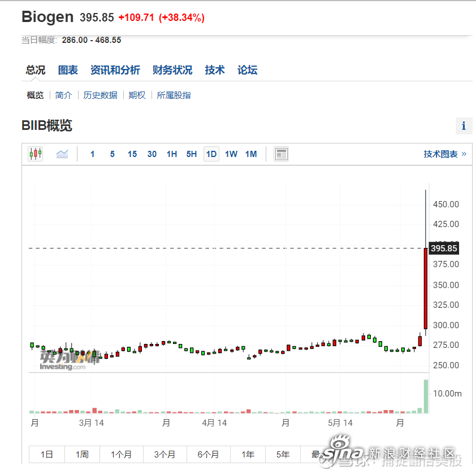Select the 1M chart interval
This screenshot has height=475, width=476.
pos(251,154)
